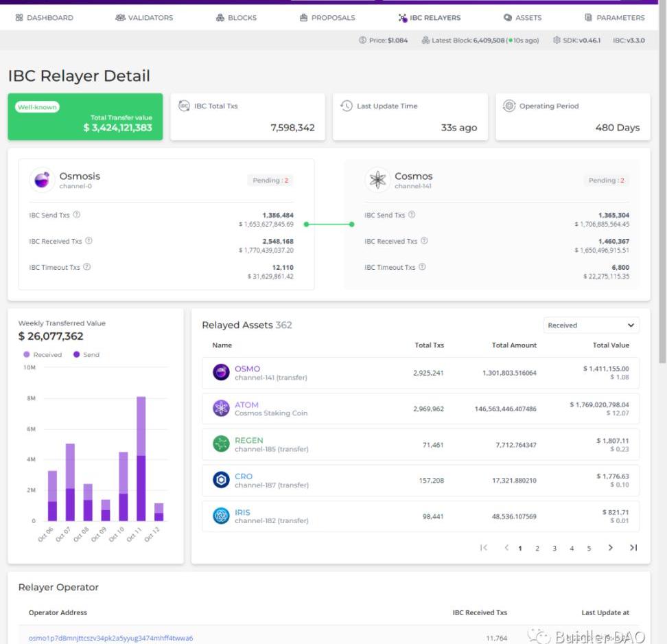Jump to last page of relayed assets

(633, 548)
